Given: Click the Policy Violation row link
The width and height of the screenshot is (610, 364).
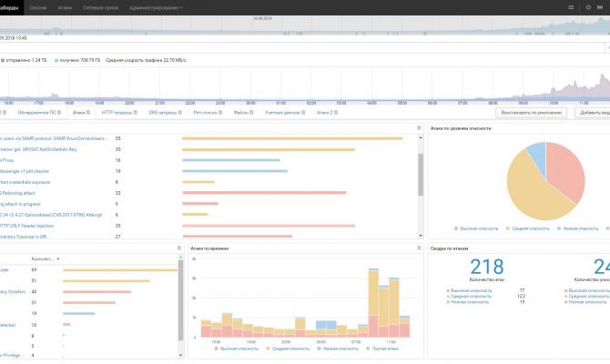Looking at the screenshot, I should pyautogui.click(x=13, y=292).
